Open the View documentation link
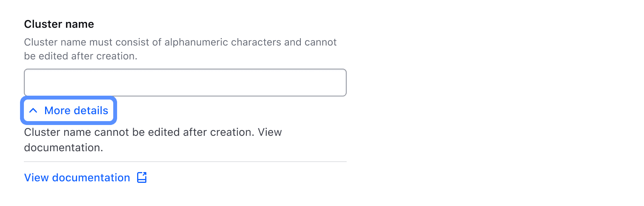The width and height of the screenshot is (644, 206). 77,177
